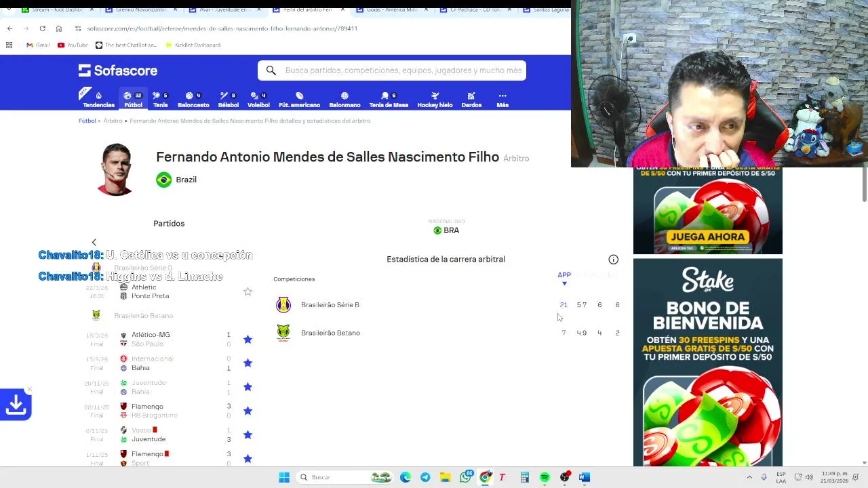Open Brasileirão Série B competition row
The height and width of the screenshot is (488, 868).
(x=448, y=305)
